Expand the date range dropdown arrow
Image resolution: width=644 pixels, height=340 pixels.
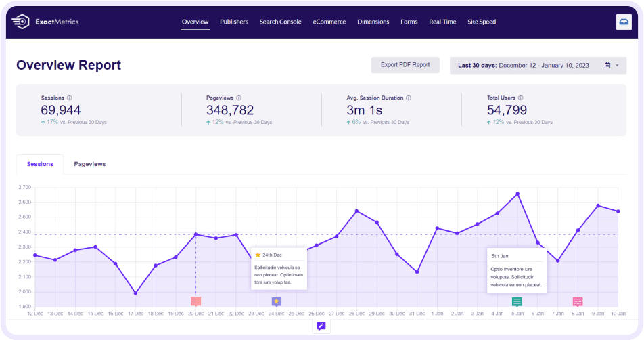pyautogui.click(x=617, y=66)
